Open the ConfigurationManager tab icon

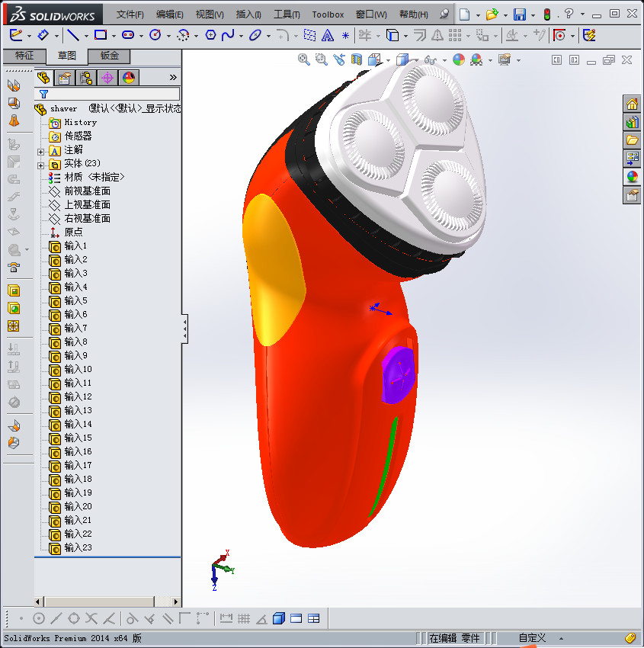[86, 78]
